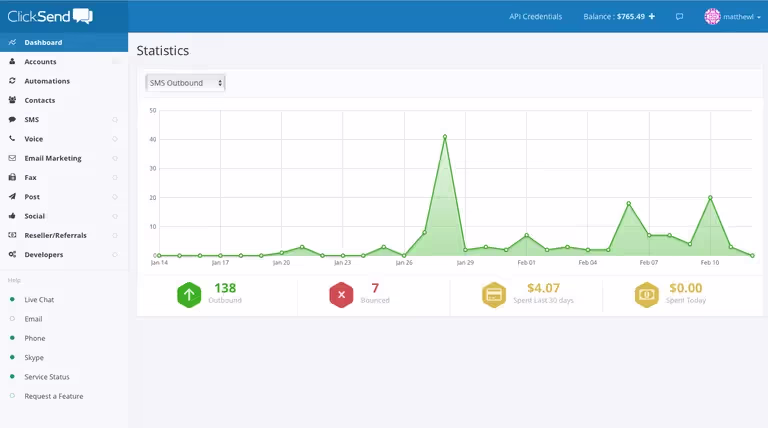
Task: Open the matthewl user menu arrow
Action: tap(759, 17)
